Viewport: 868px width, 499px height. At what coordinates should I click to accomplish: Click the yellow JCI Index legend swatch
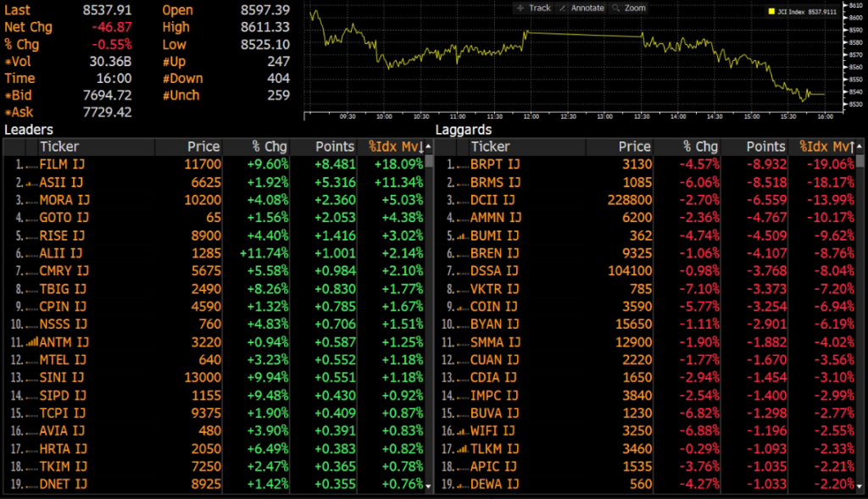click(771, 12)
